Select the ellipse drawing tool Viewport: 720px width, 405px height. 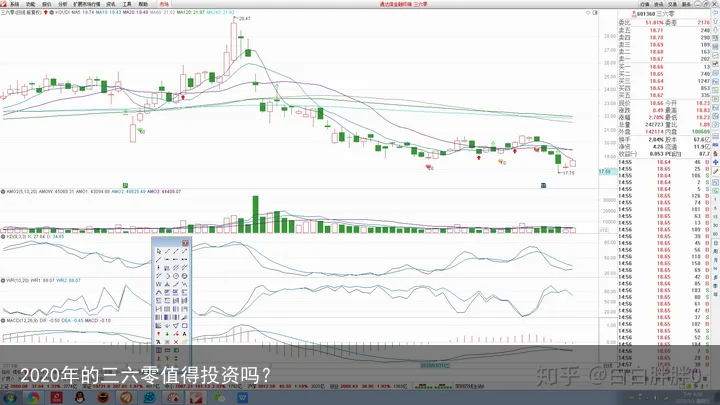[x=184, y=276]
